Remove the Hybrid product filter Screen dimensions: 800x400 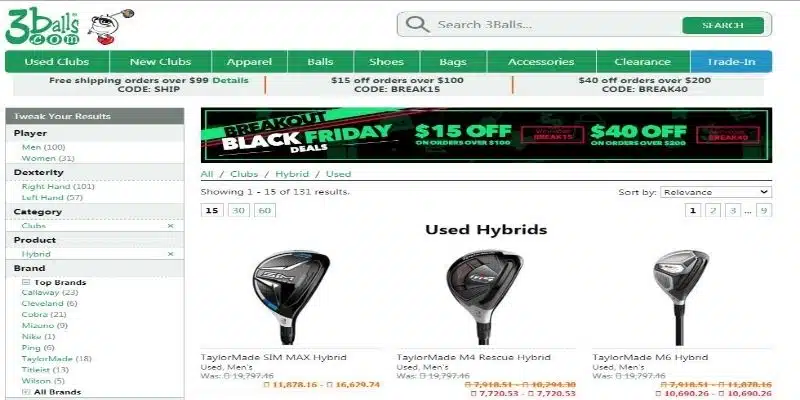[170, 254]
